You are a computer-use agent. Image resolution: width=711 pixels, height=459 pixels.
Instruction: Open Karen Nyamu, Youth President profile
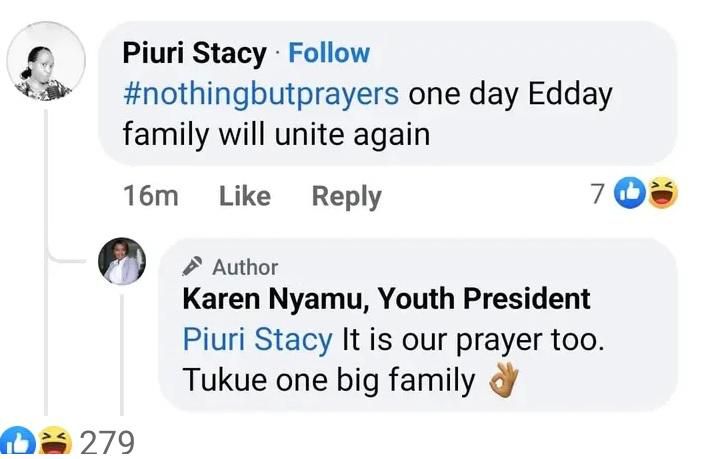tap(386, 298)
